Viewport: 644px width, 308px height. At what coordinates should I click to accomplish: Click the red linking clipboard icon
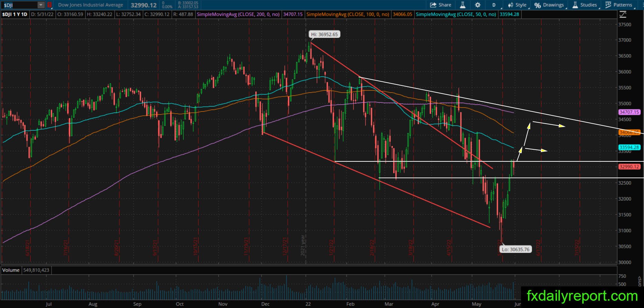(49, 5)
